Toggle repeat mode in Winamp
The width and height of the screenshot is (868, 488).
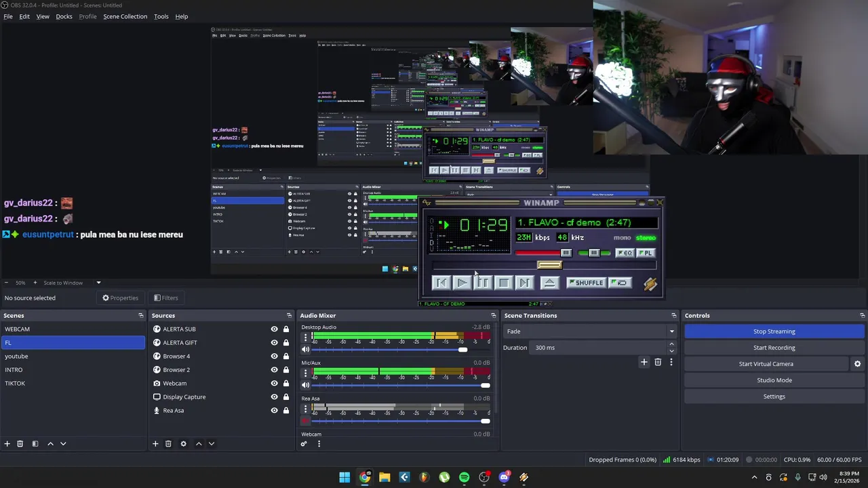620,283
